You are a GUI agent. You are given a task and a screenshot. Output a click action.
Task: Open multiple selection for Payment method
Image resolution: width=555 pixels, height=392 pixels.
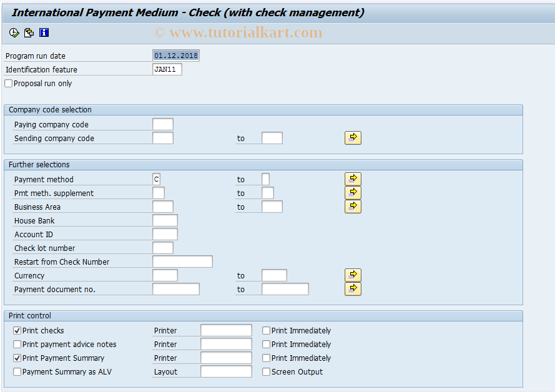(x=353, y=179)
